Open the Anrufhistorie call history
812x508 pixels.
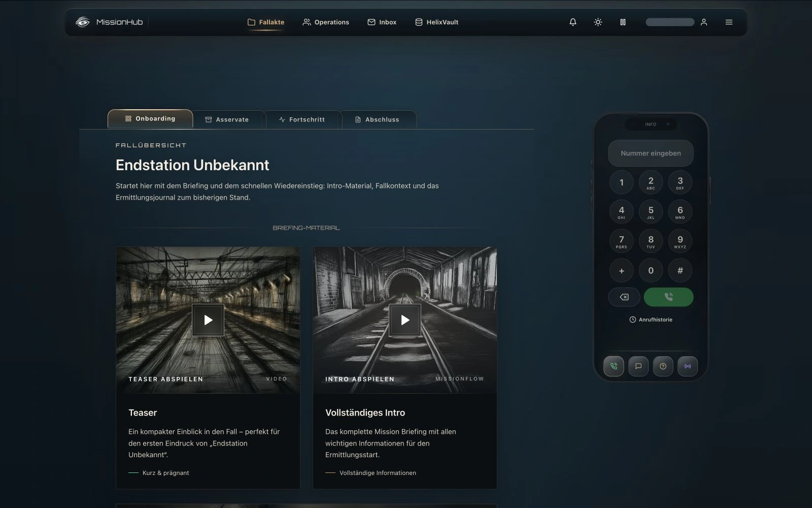[651, 320]
